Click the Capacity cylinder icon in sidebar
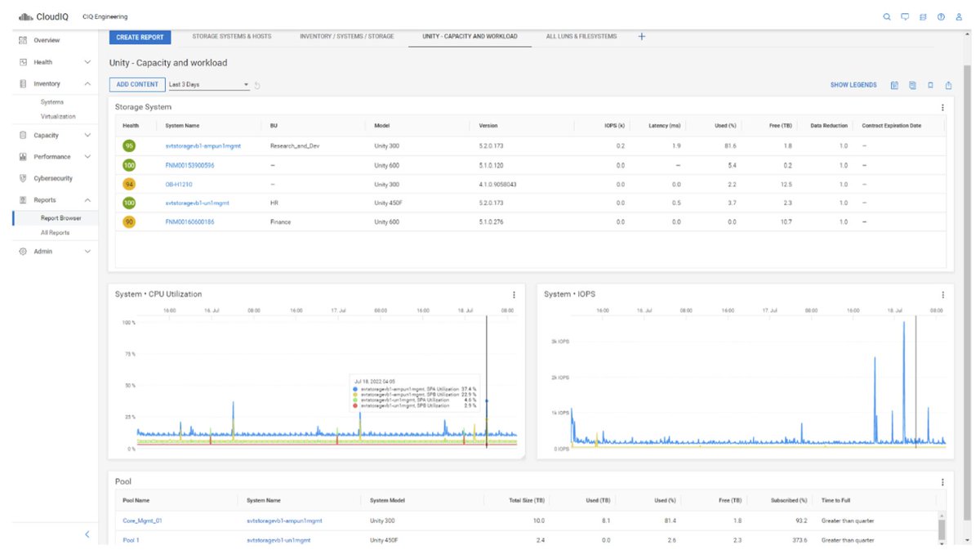 pyautogui.click(x=23, y=136)
